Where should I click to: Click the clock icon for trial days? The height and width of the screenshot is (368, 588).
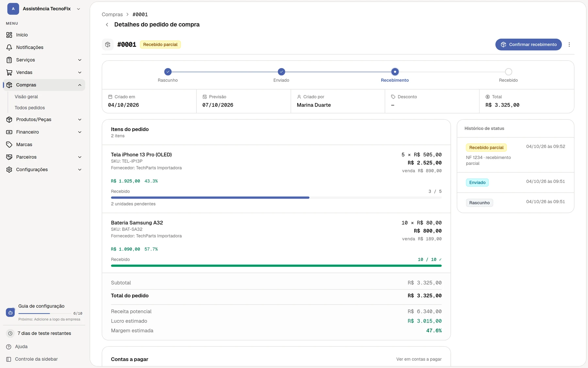10,333
